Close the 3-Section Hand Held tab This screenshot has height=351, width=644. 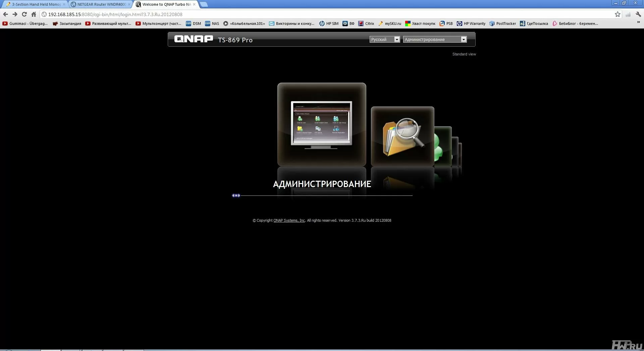(x=64, y=4)
